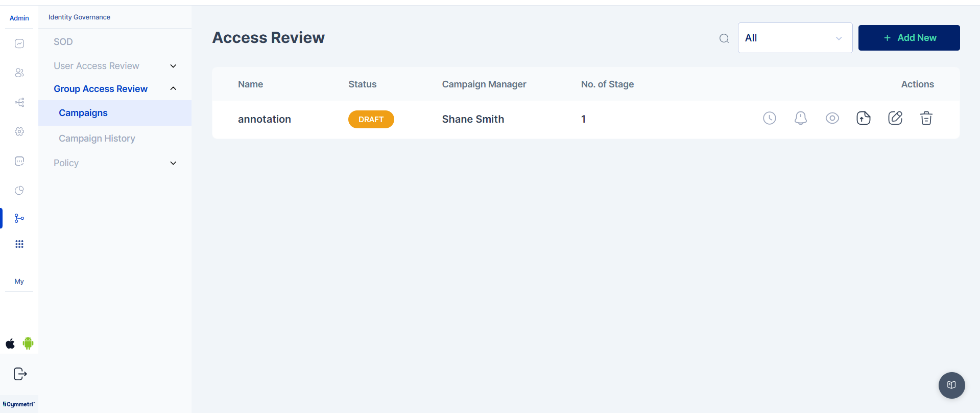Edit the annotation campaign
The height and width of the screenshot is (413, 980).
[x=895, y=119]
